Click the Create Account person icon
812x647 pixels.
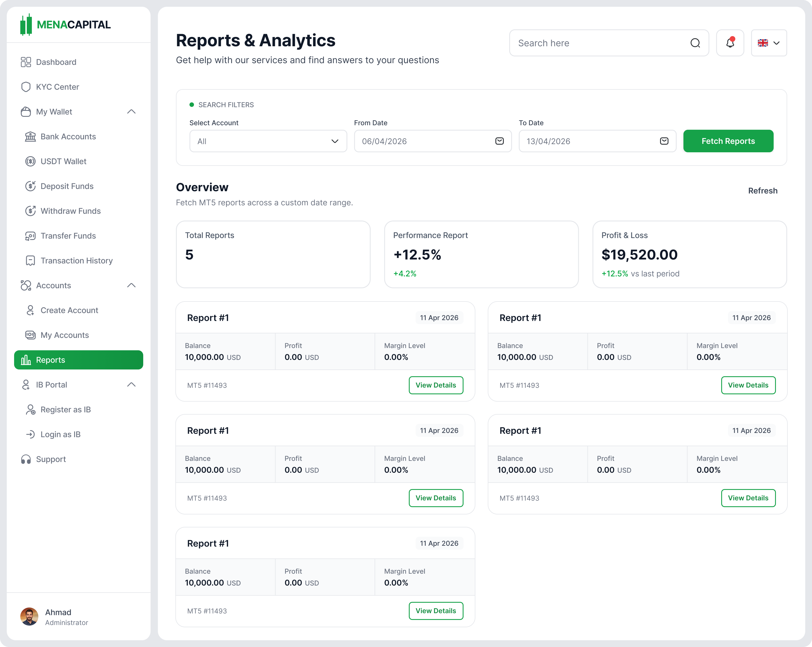30,310
